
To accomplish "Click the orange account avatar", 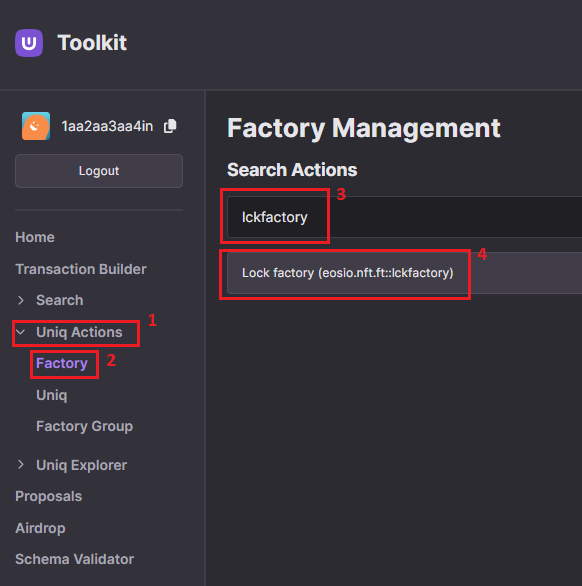I will pos(36,126).
